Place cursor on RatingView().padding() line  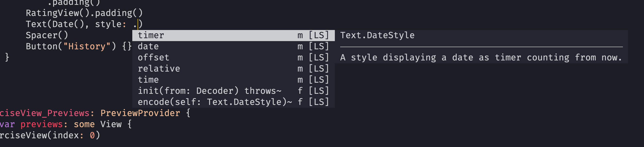point(84,13)
